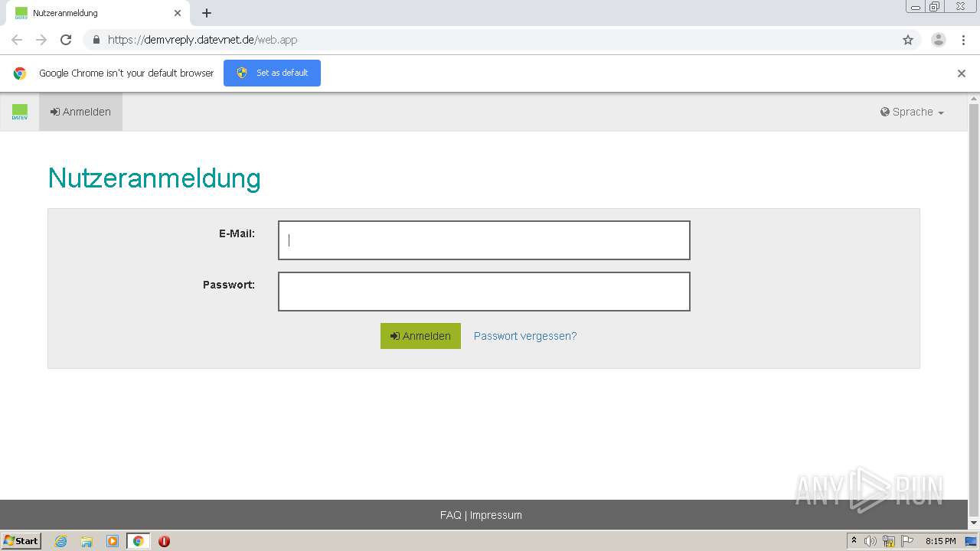Click the Nutzeranmeldung page heading

click(x=155, y=178)
